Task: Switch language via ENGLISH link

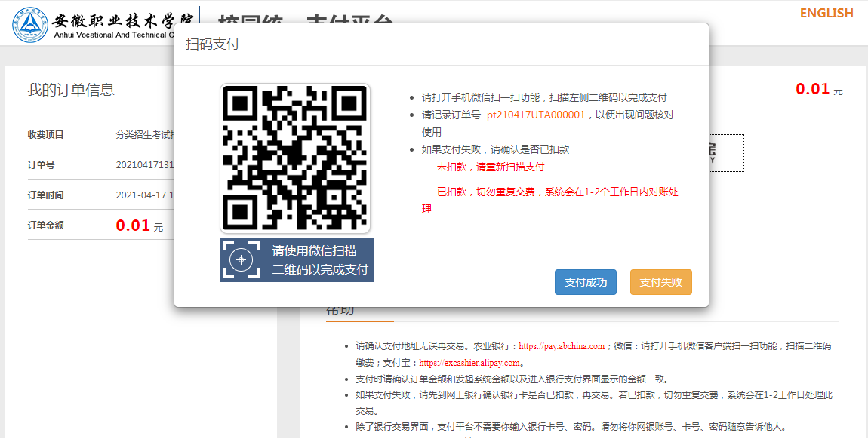Action: (x=826, y=13)
